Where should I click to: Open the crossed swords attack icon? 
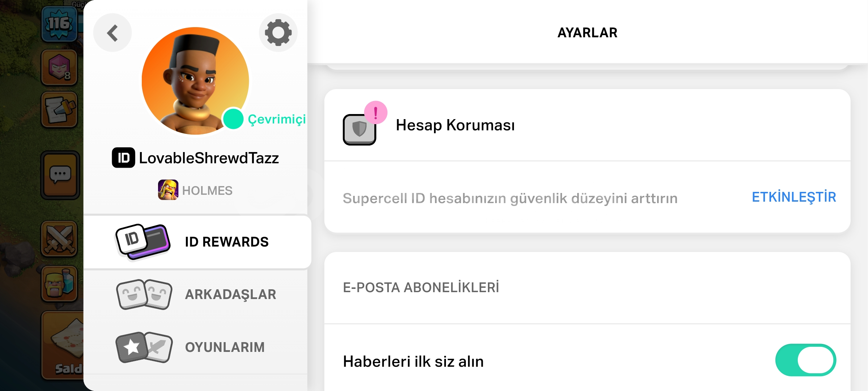tap(59, 239)
